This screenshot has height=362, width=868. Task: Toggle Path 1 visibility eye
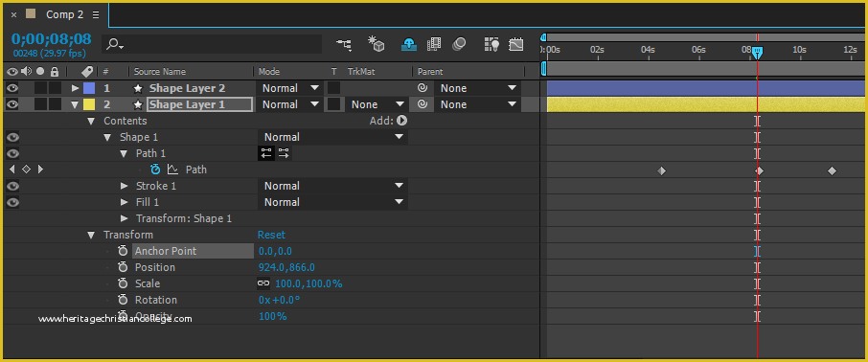pos(12,153)
